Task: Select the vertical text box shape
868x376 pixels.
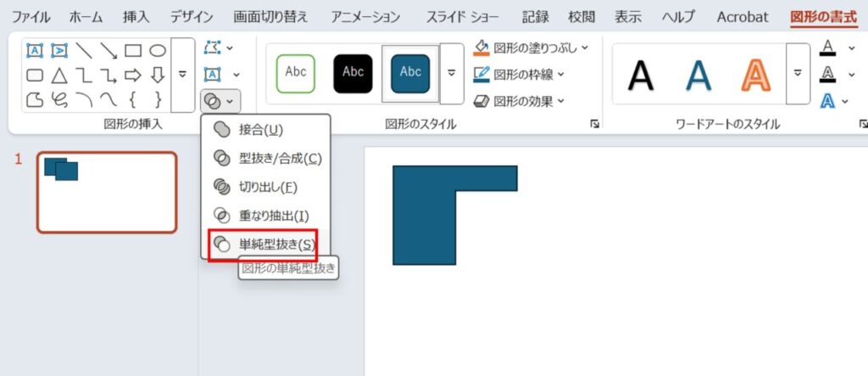Action: coord(58,50)
